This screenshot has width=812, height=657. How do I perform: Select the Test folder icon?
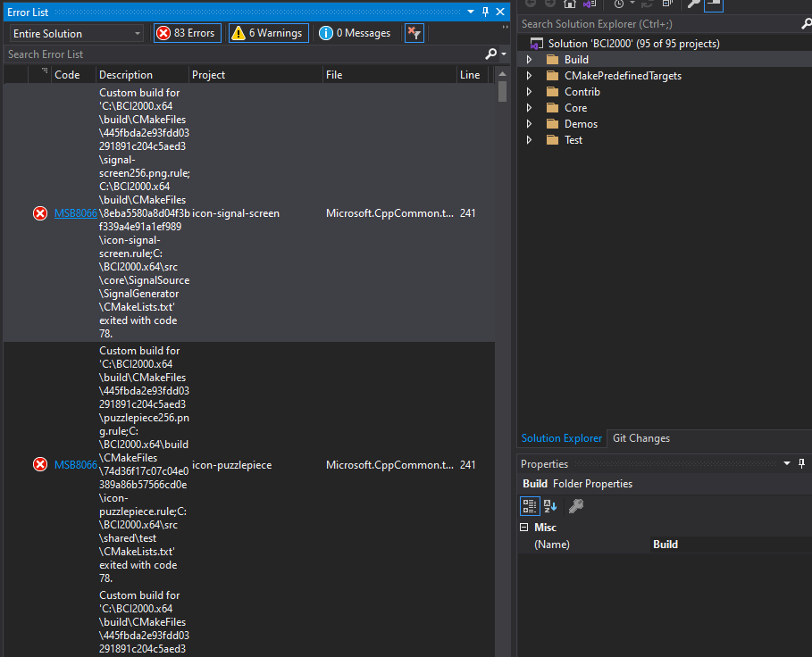553,139
